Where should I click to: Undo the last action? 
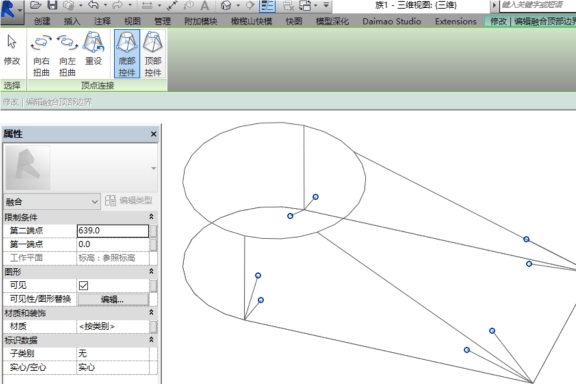(x=94, y=5)
